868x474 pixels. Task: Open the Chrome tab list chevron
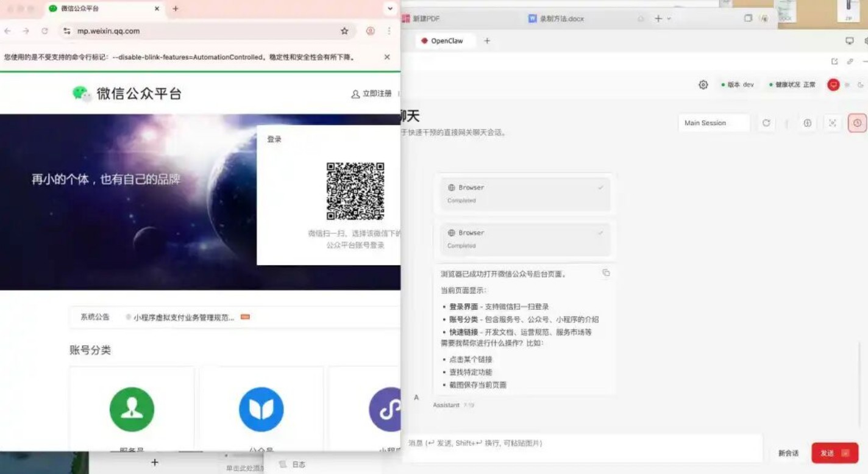[x=389, y=9]
